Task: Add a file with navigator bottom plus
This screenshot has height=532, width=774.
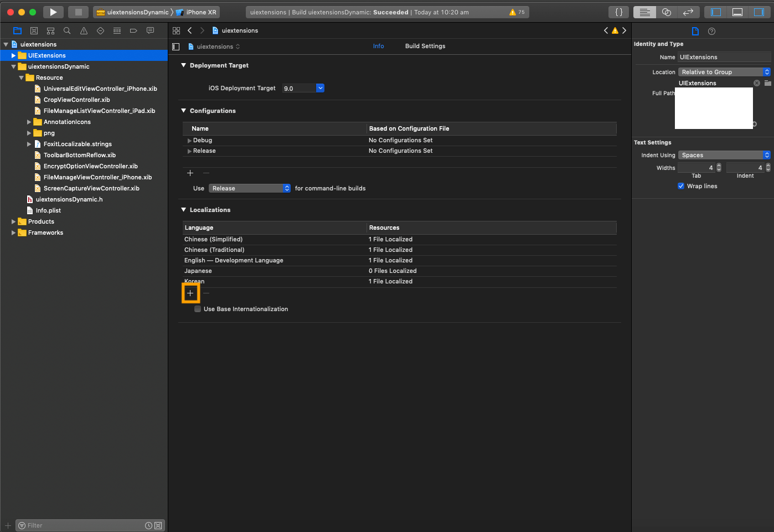Action: point(8,525)
